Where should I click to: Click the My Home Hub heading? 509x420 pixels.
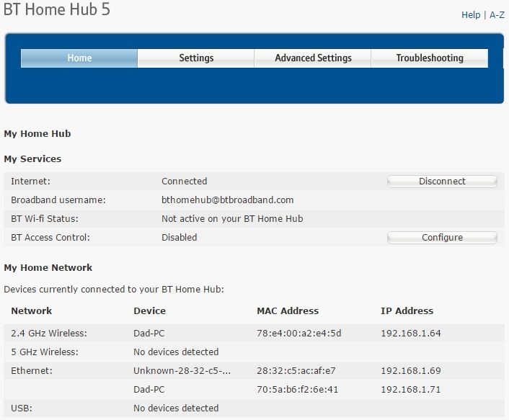(37, 133)
